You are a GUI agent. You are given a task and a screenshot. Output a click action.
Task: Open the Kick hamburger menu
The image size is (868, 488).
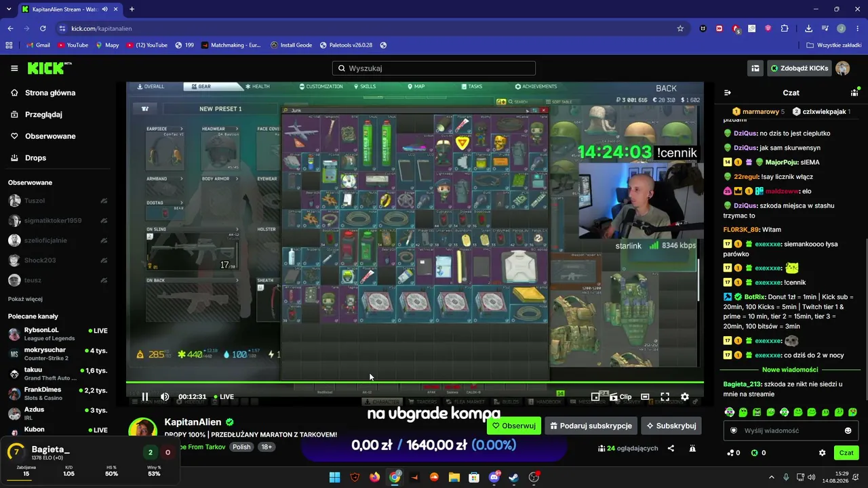click(x=14, y=68)
